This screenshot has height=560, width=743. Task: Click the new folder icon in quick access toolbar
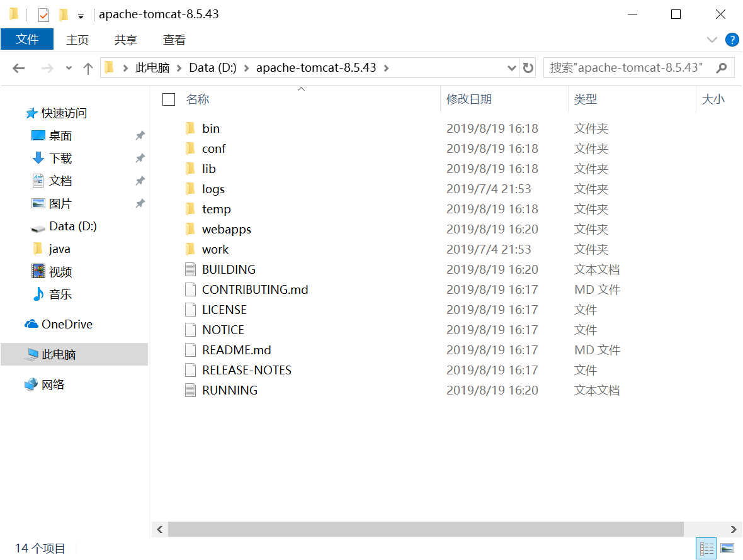64,15
